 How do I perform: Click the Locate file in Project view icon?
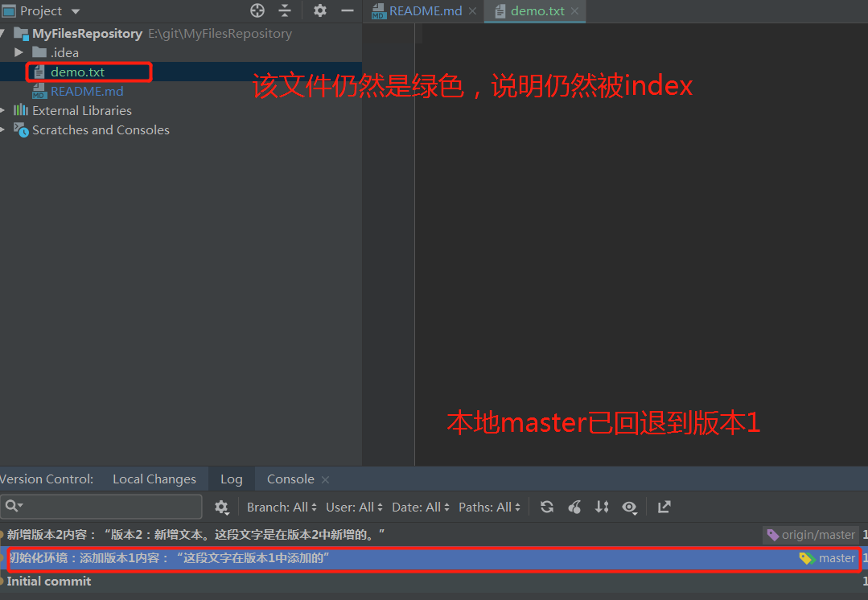[257, 10]
